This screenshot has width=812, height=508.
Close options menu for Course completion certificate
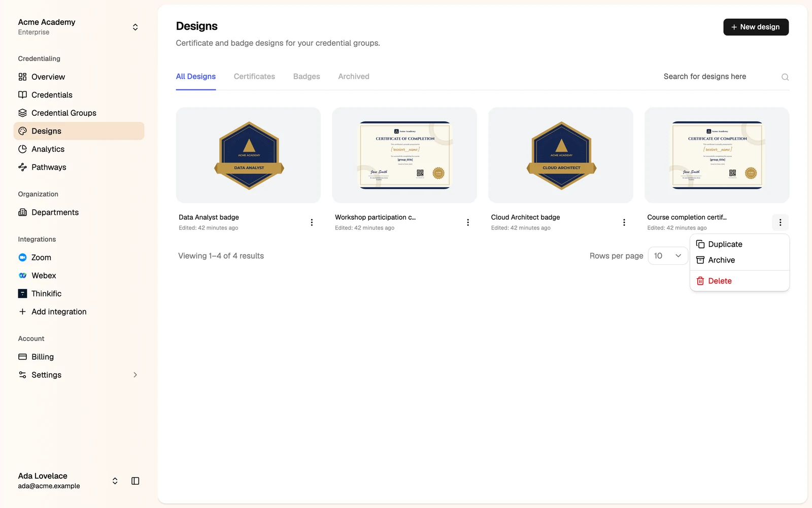[x=781, y=223]
